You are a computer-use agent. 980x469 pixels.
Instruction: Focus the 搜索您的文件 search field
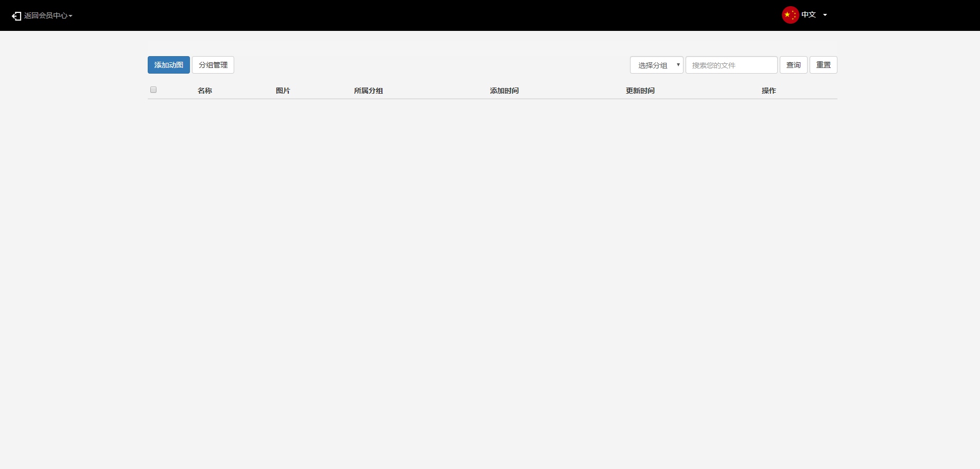click(731, 65)
